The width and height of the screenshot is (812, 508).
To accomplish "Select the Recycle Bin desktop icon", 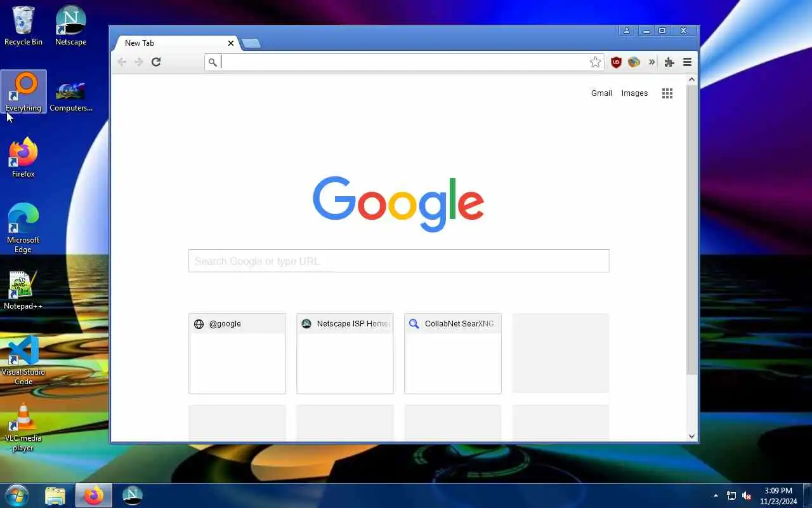I will click(23, 26).
